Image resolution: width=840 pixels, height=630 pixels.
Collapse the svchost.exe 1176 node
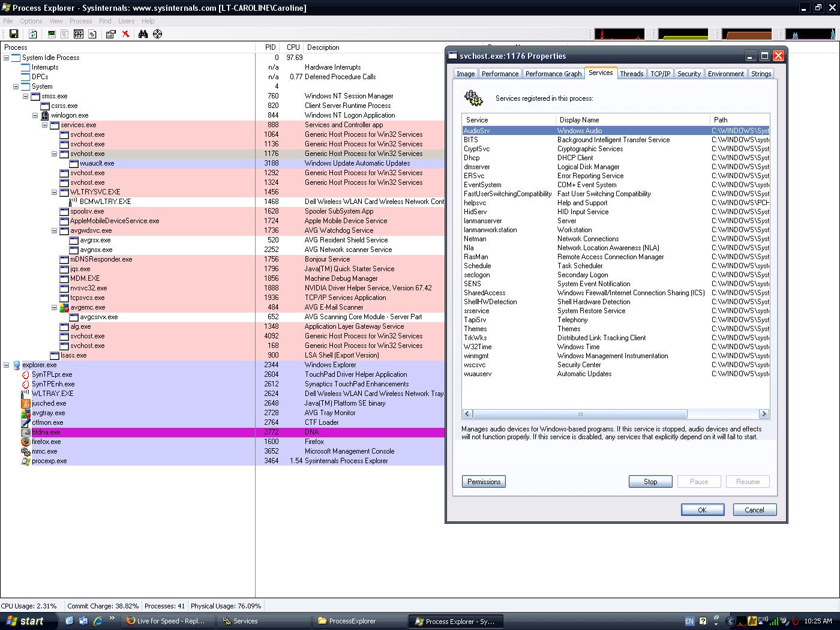pos(55,154)
